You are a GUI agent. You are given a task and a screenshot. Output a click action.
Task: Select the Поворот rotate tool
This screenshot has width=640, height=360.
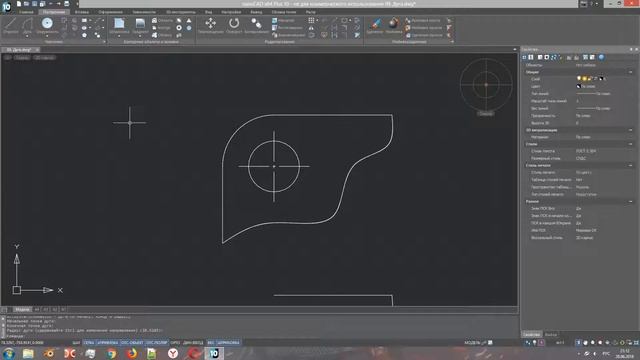click(234, 25)
